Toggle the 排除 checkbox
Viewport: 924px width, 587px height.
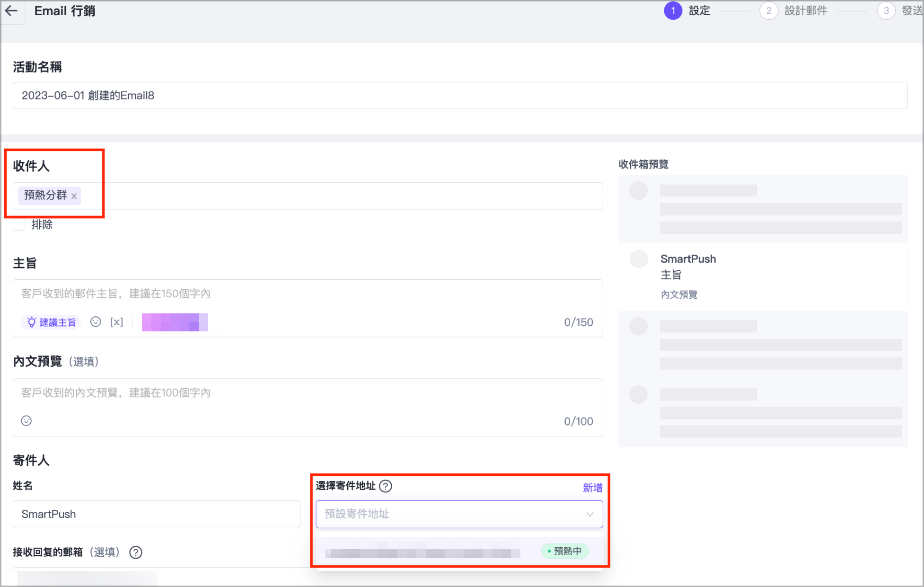[x=19, y=225]
